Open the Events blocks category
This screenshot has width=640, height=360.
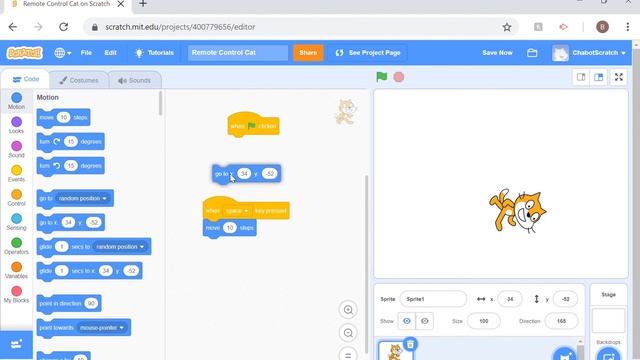(x=16, y=173)
